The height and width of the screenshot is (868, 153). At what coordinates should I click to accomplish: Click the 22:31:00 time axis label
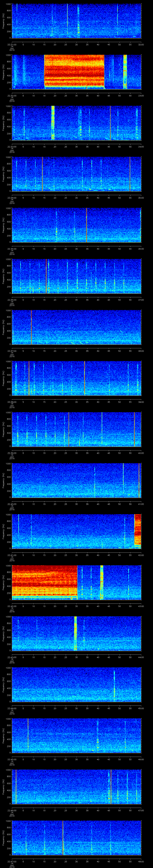12,44
